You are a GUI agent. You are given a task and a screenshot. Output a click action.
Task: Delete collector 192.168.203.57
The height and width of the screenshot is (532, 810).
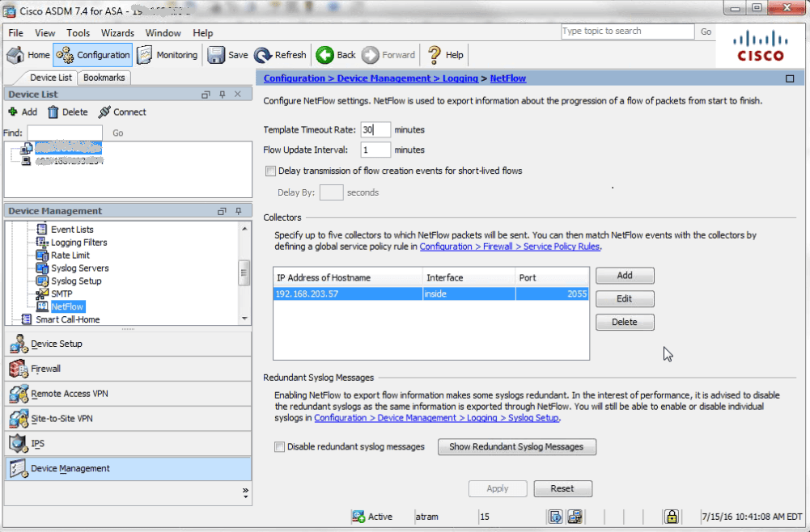[625, 322]
